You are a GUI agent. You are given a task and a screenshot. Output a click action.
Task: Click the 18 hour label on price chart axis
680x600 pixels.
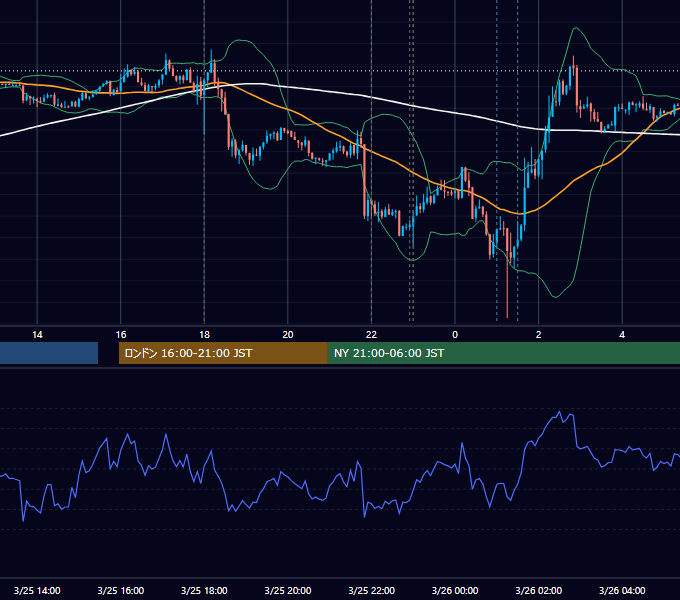tap(204, 335)
